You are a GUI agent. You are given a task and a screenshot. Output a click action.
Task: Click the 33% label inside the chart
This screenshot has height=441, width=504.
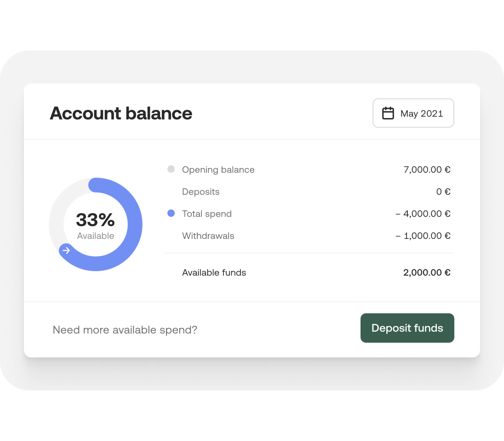pos(95,220)
